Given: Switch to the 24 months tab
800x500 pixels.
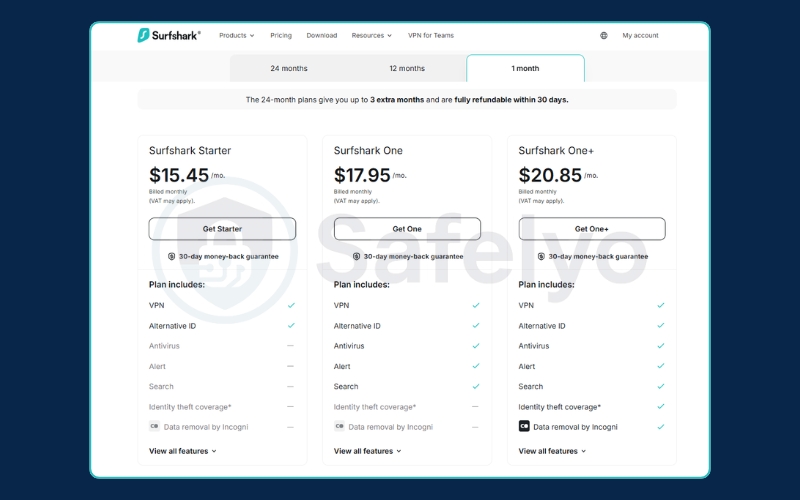Looking at the screenshot, I should 289,68.
